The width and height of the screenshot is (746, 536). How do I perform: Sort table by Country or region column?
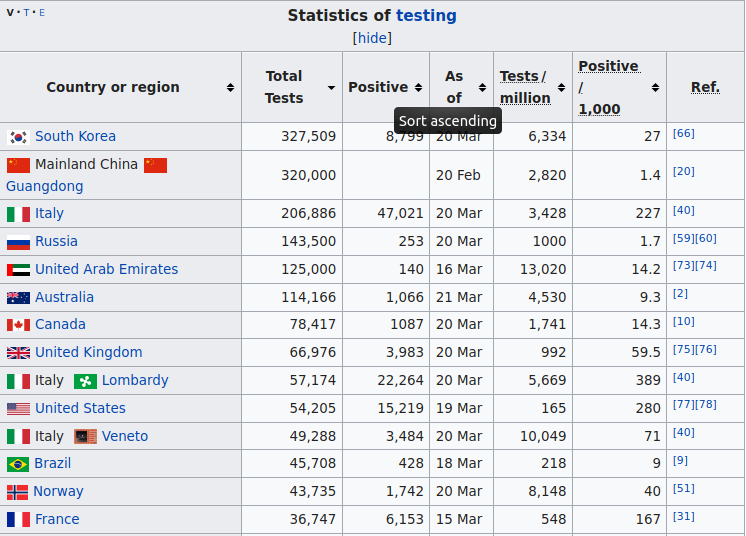click(x=230, y=88)
